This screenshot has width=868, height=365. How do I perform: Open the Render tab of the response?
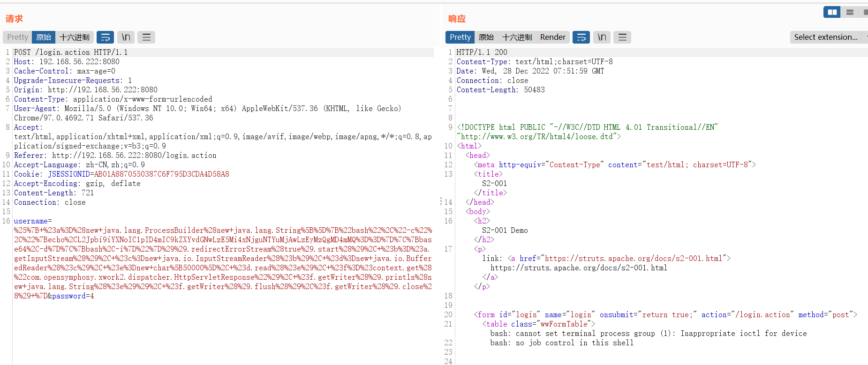point(553,37)
